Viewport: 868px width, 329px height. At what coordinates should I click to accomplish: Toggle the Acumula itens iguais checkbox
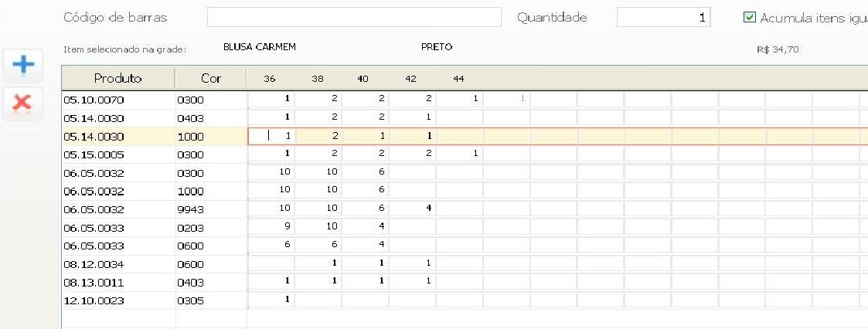tap(749, 17)
